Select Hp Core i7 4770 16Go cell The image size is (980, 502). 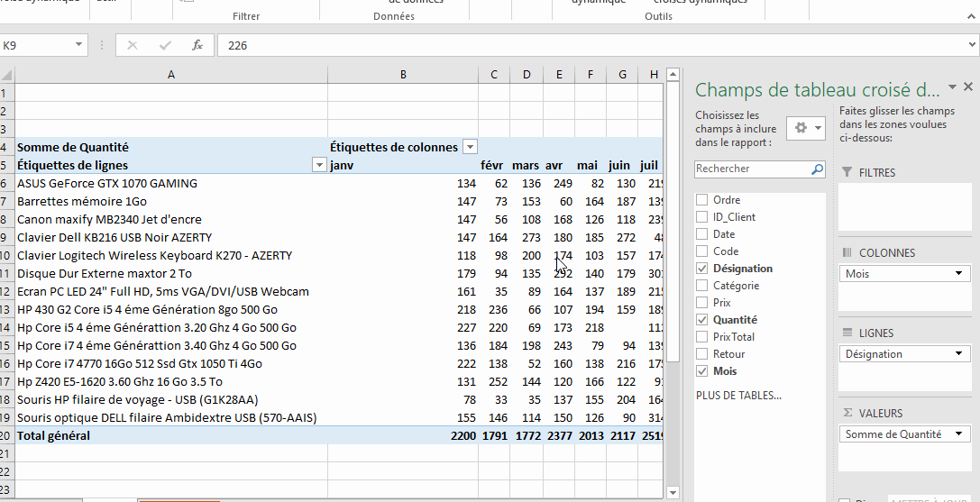pos(171,363)
